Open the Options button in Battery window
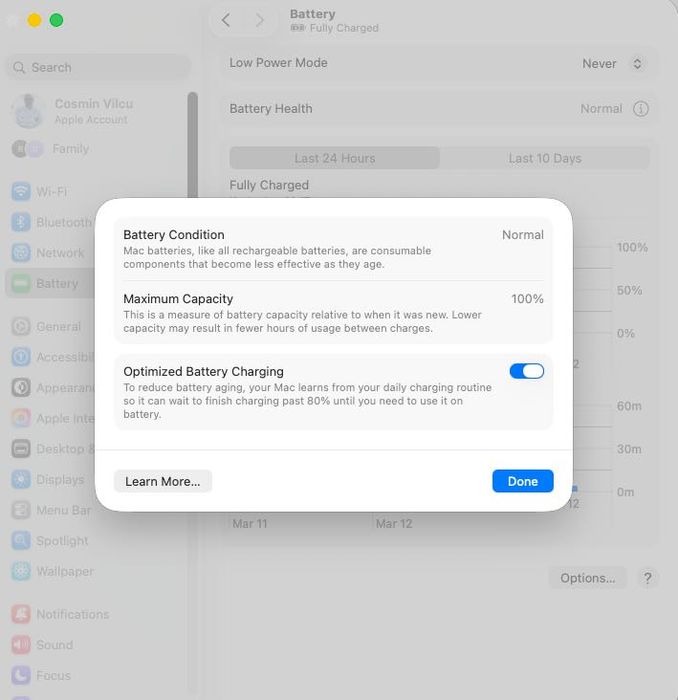 587,578
